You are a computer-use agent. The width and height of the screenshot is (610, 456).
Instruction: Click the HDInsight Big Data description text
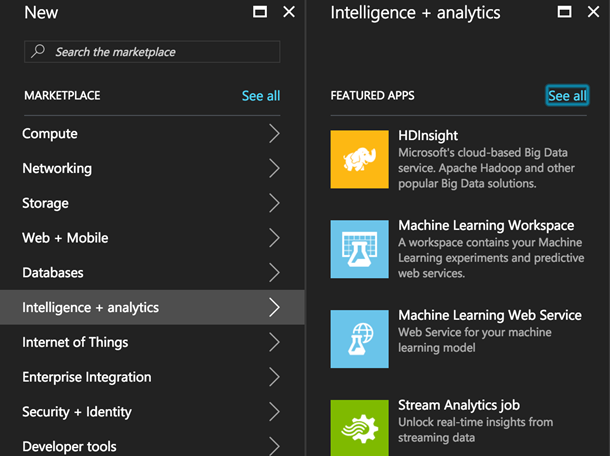click(x=486, y=168)
